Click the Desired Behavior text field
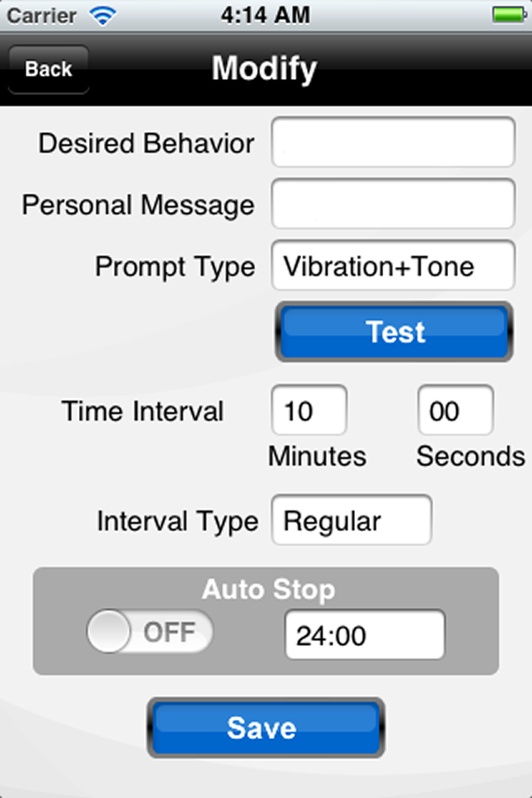Screen dimensions: 532x798 coord(393,142)
